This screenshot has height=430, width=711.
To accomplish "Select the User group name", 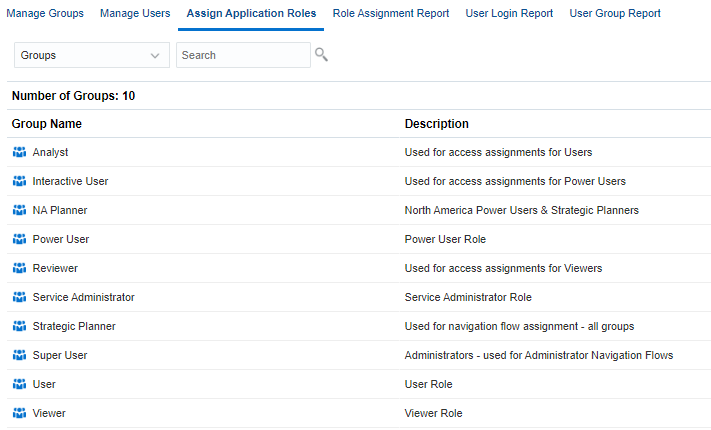I will 44,385.
